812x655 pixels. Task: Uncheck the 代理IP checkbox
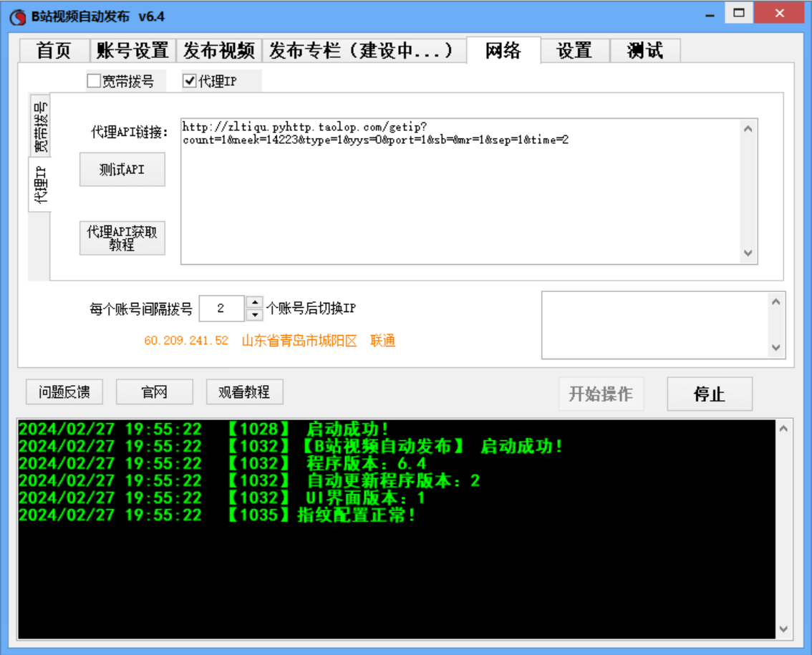(190, 82)
